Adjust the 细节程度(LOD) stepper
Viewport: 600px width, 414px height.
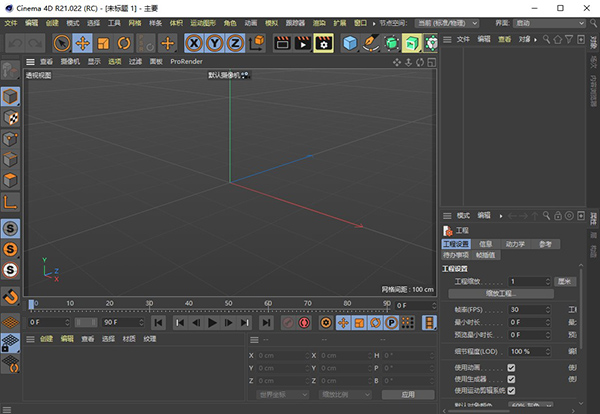548,351
